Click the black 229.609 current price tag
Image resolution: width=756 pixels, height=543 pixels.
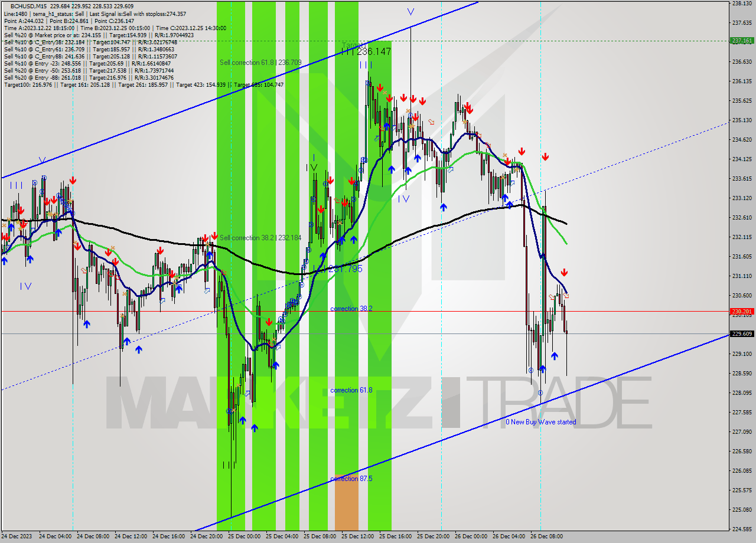[x=742, y=333]
